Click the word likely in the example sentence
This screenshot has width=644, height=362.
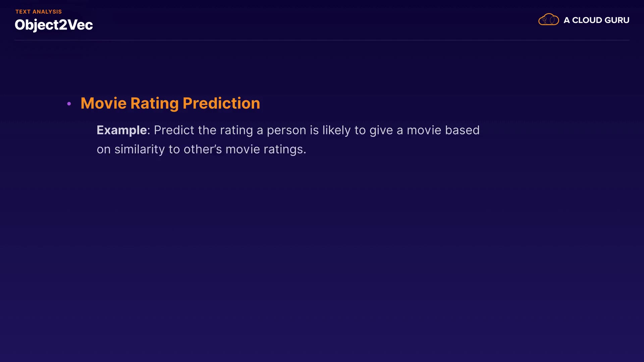tap(336, 130)
